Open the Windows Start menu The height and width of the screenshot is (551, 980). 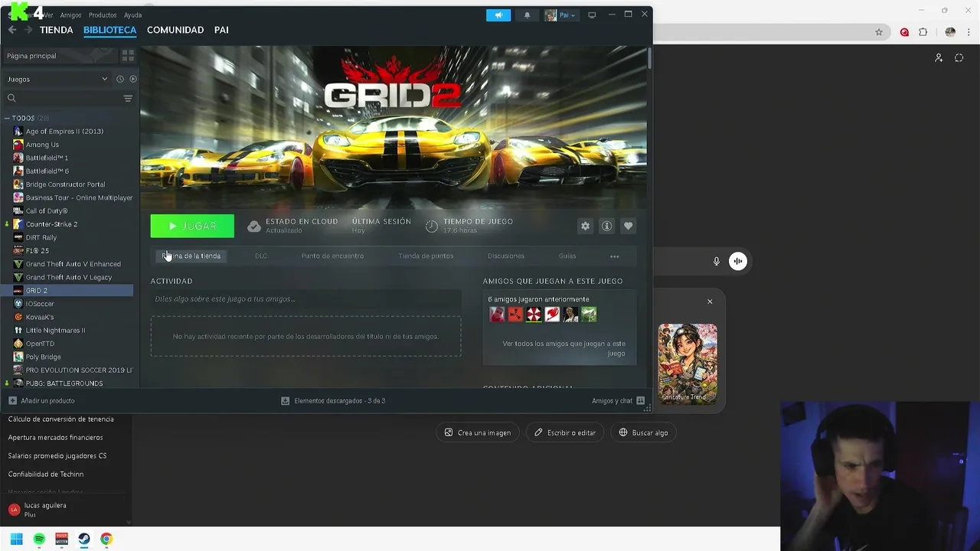(17, 539)
